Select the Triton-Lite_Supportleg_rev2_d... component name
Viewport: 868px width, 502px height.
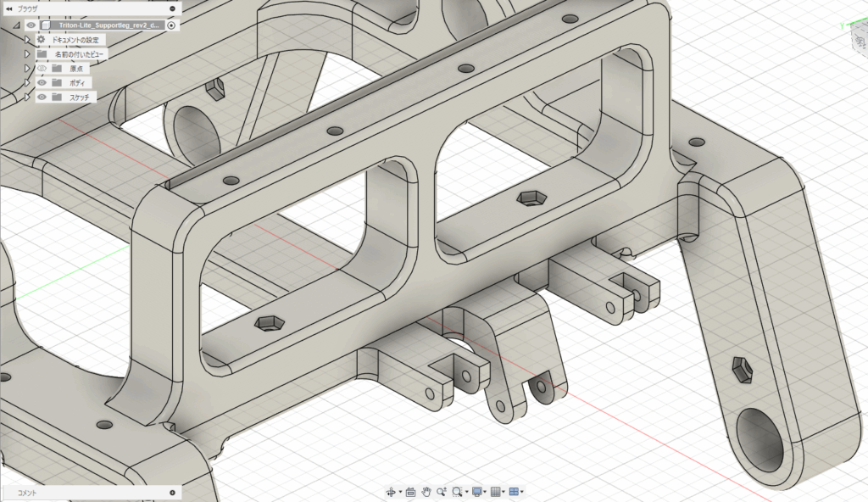click(x=108, y=25)
